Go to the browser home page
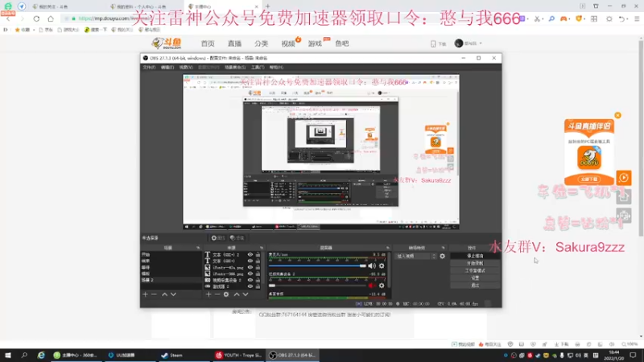This screenshot has width=644, height=362. tap(51, 19)
